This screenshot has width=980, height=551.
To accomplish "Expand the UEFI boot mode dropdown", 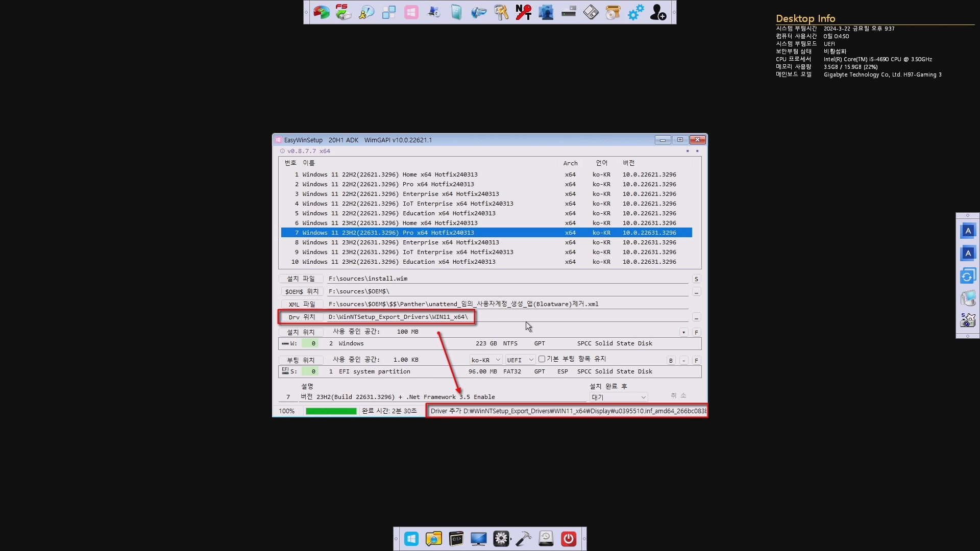I will [x=520, y=360].
